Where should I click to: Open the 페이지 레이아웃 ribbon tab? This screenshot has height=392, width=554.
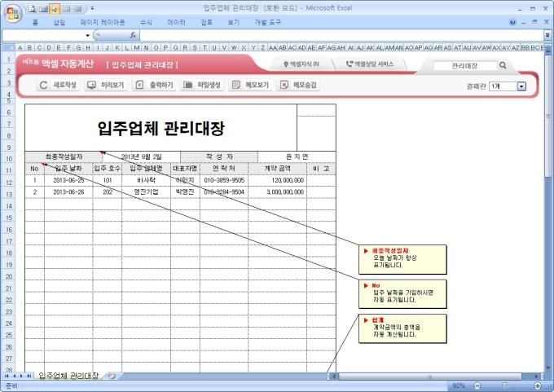click(x=103, y=23)
